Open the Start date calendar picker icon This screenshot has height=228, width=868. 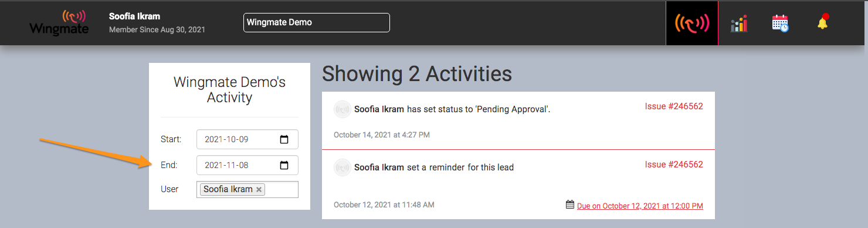coord(284,140)
